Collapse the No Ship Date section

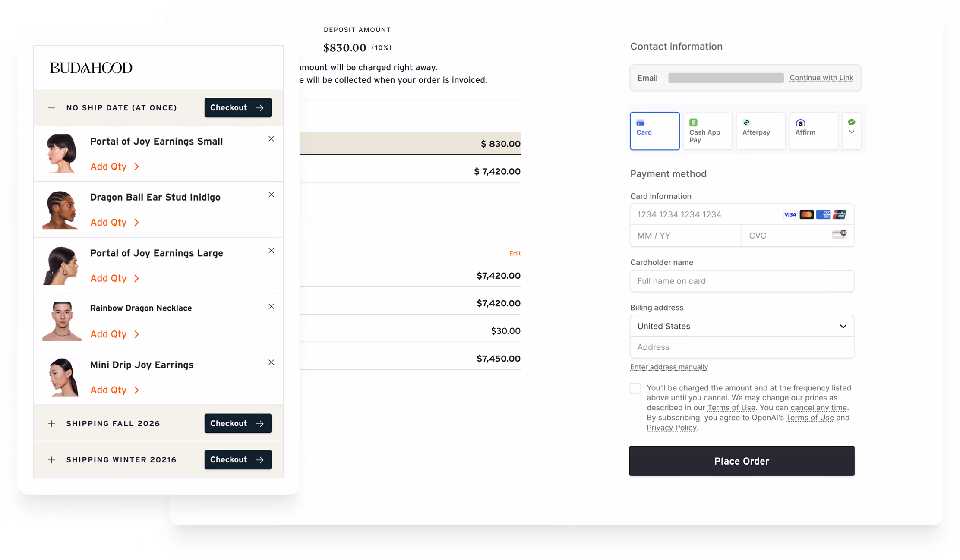pyautogui.click(x=51, y=108)
